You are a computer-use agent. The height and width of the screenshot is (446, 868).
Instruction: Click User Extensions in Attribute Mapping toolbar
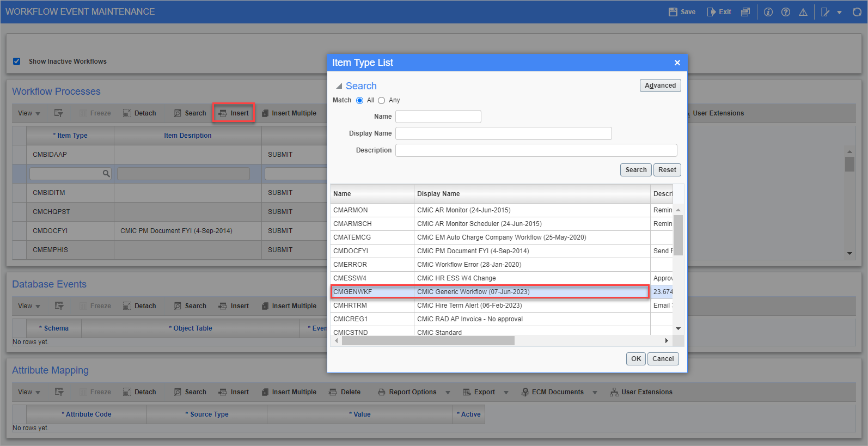641,392
